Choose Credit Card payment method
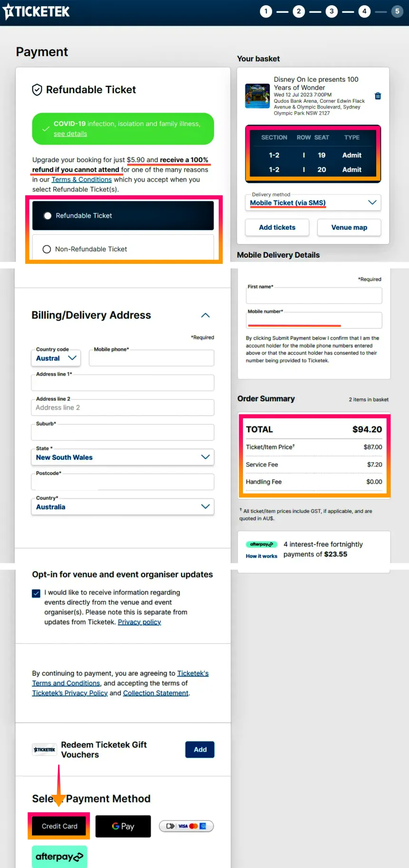The height and width of the screenshot is (868, 409). tap(59, 826)
